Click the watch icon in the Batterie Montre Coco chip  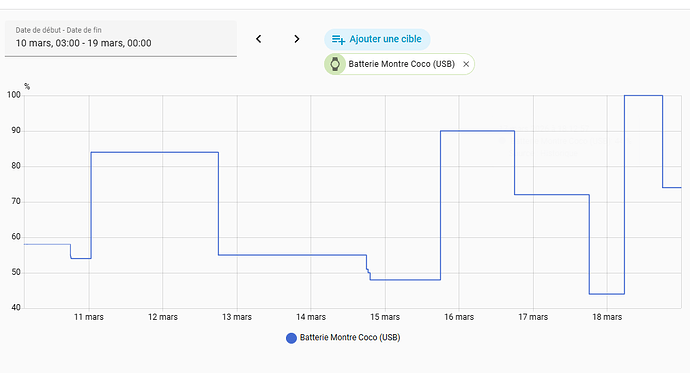coord(335,64)
